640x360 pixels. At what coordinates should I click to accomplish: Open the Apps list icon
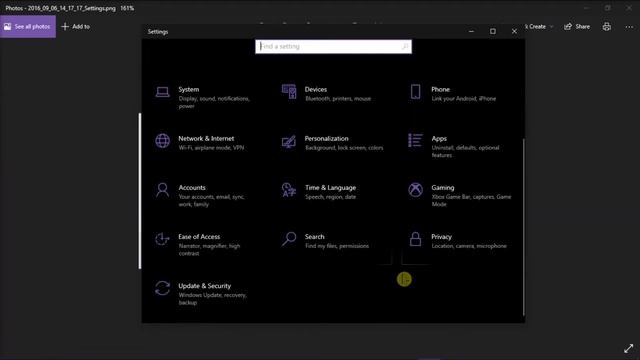point(415,140)
